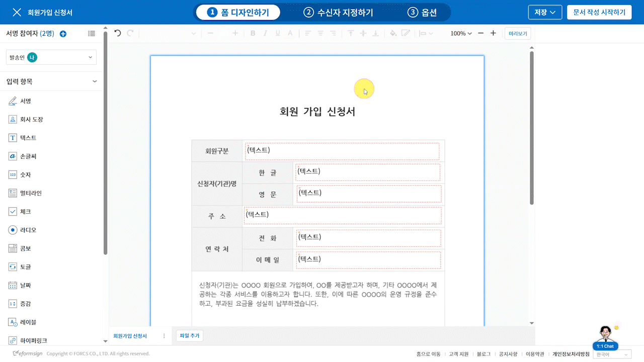Open the font color picker
The height and width of the screenshot is (362, 644).
(290, 34)
